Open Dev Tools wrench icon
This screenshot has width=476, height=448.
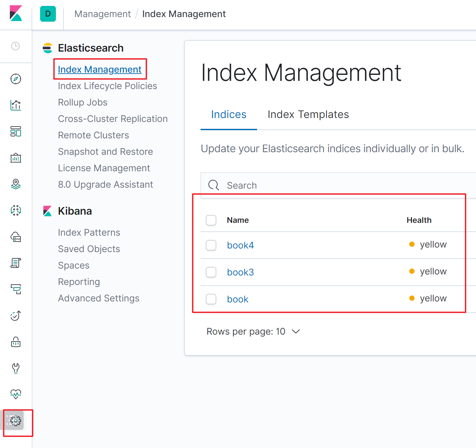tap(16, 368)
